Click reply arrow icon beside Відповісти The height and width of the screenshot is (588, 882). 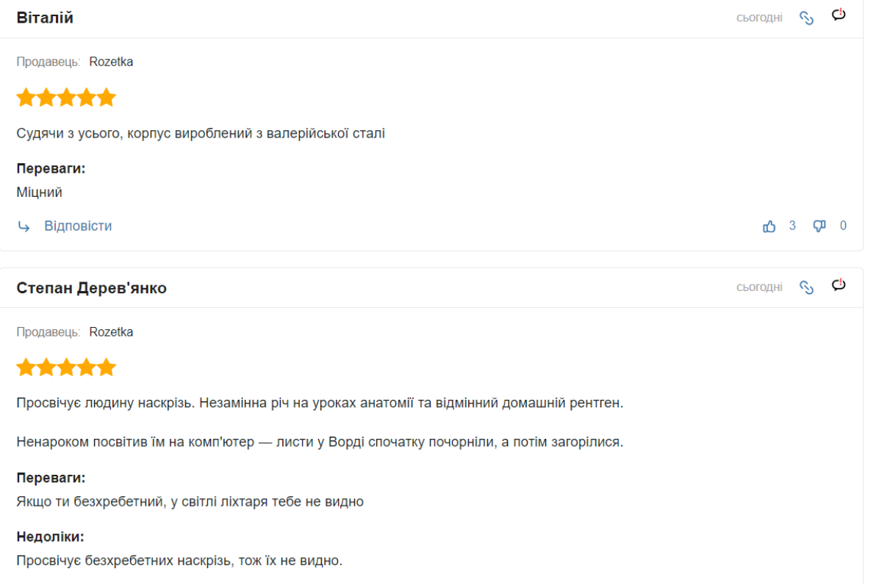(24, 226)
